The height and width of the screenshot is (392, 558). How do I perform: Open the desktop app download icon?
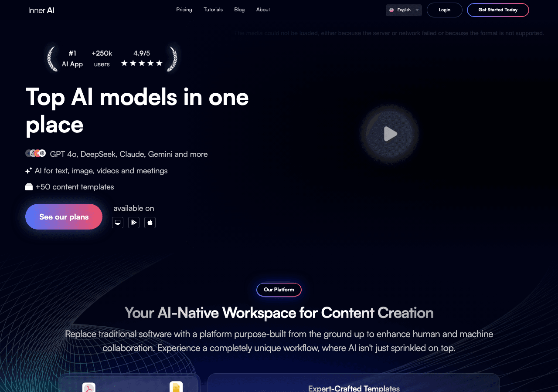click(118, 223)
